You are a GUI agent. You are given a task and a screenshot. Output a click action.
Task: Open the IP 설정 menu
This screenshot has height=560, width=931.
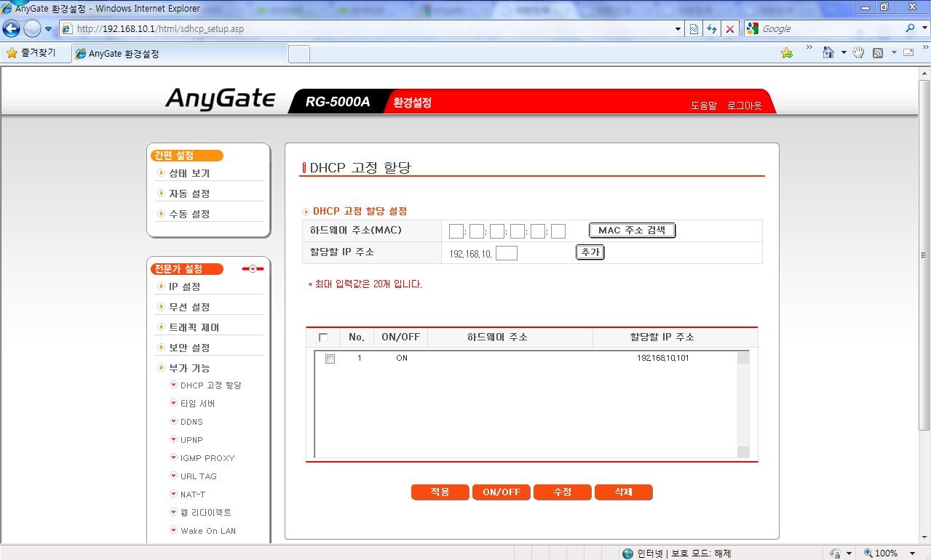[x=184, y=287]
